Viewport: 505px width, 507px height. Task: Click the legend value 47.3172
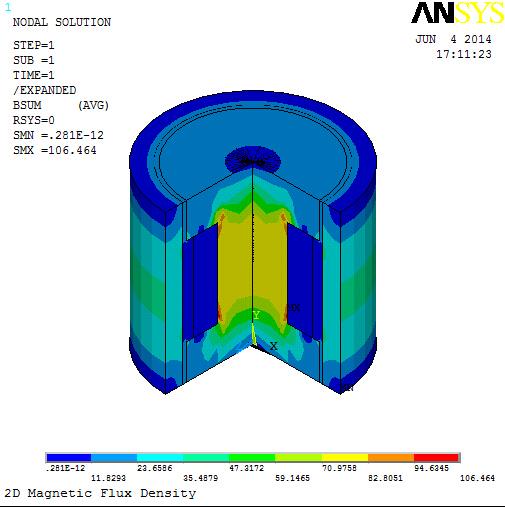pos(247,468)
